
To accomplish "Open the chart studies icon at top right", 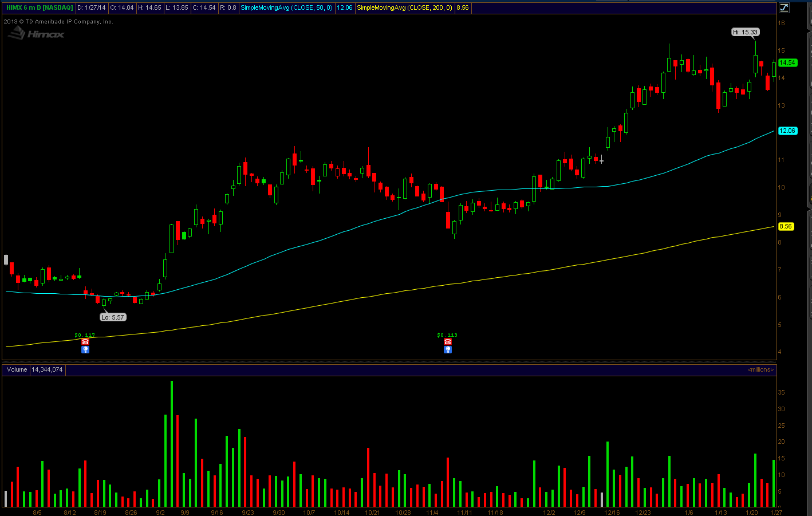I will point(784,7).
